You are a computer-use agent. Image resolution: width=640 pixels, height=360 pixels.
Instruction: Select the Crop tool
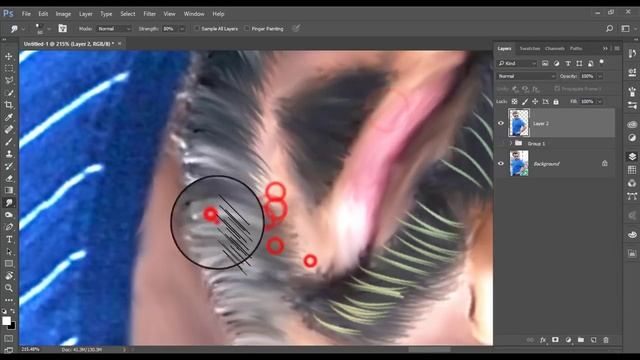coord(9,105)
